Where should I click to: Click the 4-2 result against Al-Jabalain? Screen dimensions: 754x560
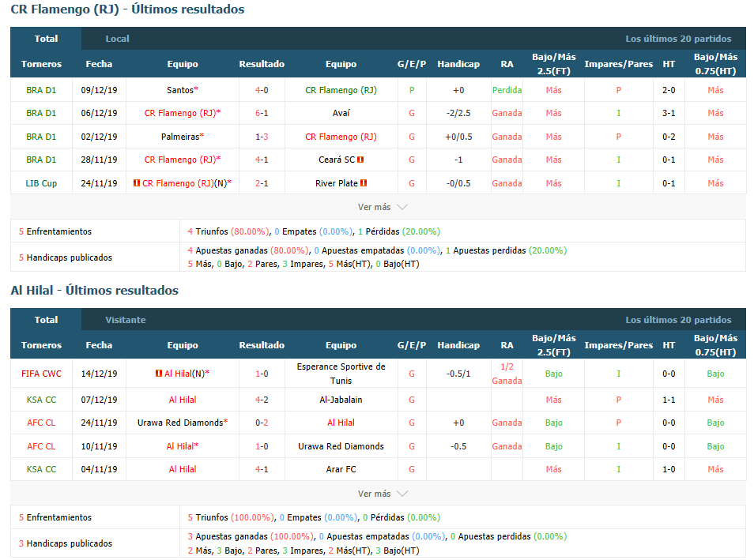(262, 400)
